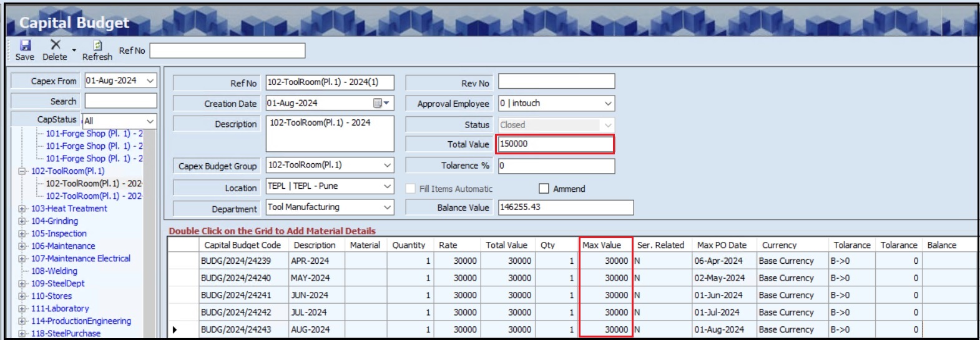Click the Delete X icon
Viewport: 980px width, 340px height.
(55, 45)
